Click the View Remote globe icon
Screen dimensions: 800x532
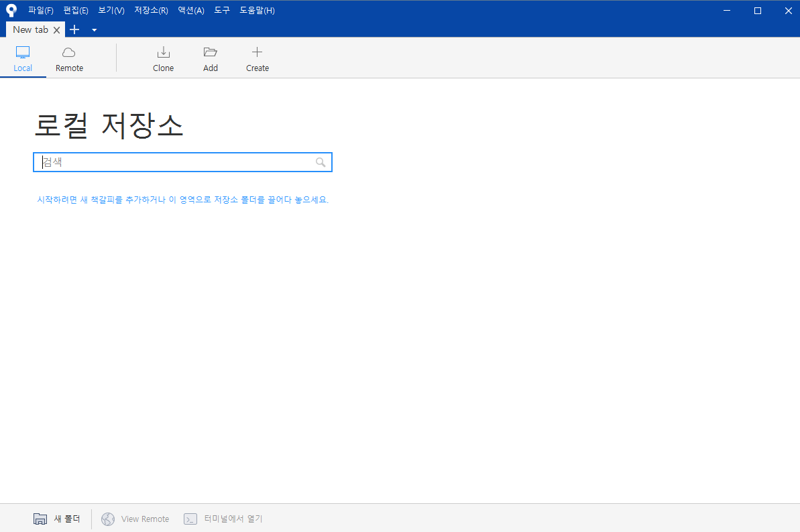pyautogui.click(x=108, y=519)
